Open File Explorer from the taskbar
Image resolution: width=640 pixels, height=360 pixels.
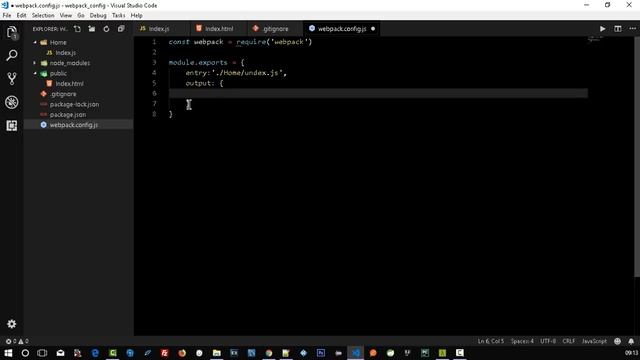(217, 353)
